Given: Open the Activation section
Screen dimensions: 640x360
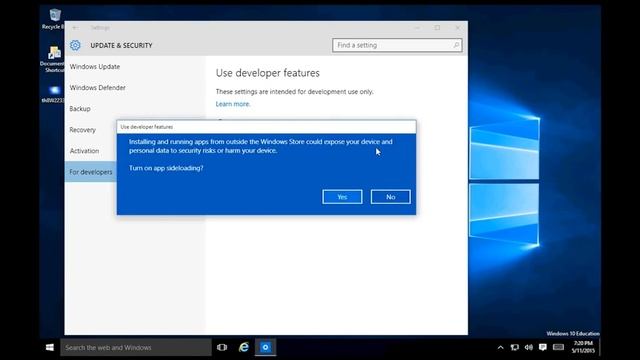Looking at the screenshot, I should pos(84,151).
